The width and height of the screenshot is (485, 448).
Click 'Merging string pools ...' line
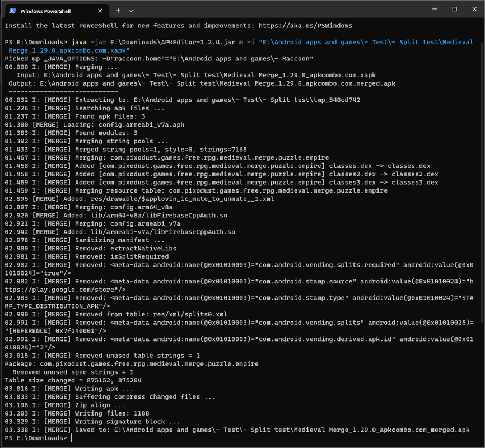pos(87,141)
